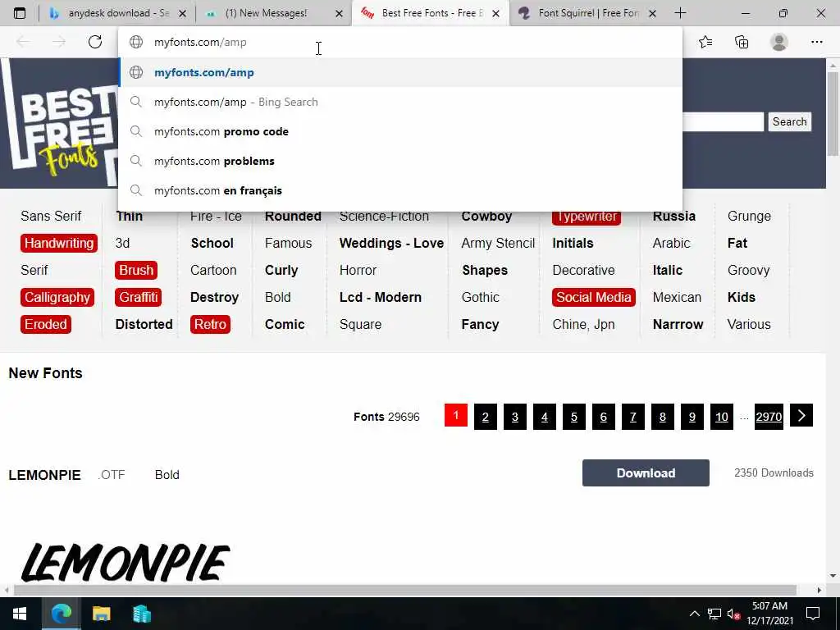Open the Sans Serif category
840x630 pixels.
pyautogui.click(x=51, y=216)
